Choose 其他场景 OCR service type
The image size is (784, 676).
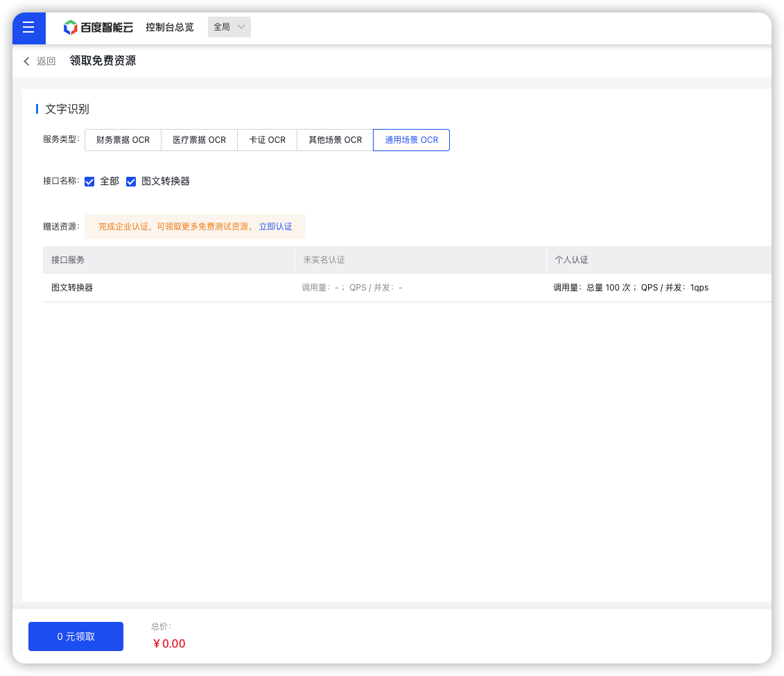335,140
